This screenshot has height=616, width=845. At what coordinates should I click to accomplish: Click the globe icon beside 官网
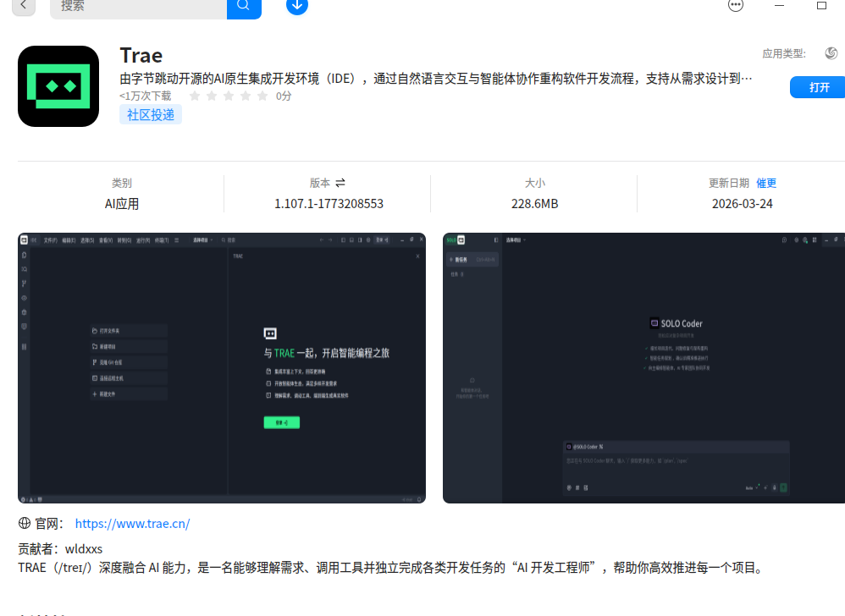tap(25, 523)
